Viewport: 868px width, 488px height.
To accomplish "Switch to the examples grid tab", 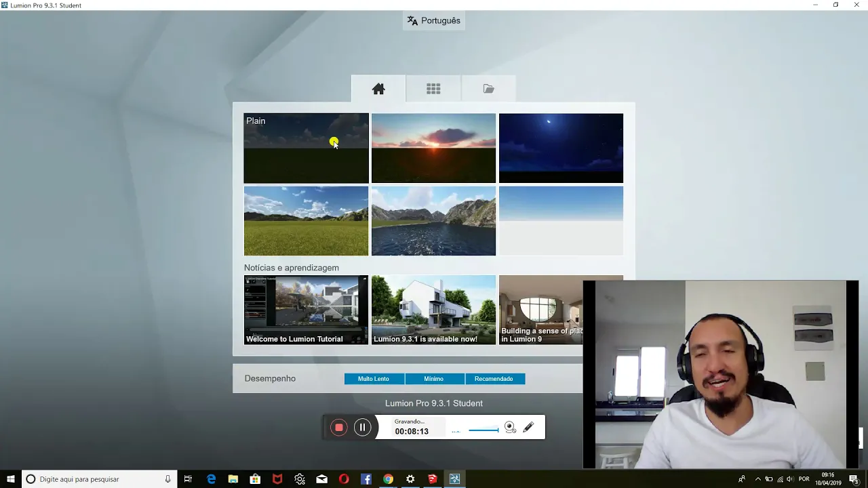I will coord(433,89).
